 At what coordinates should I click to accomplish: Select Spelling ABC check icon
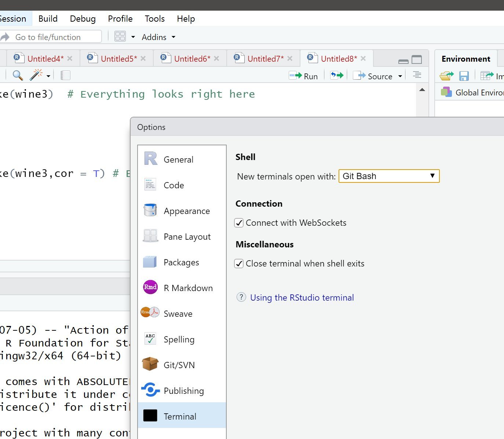[x=150, y=338]
